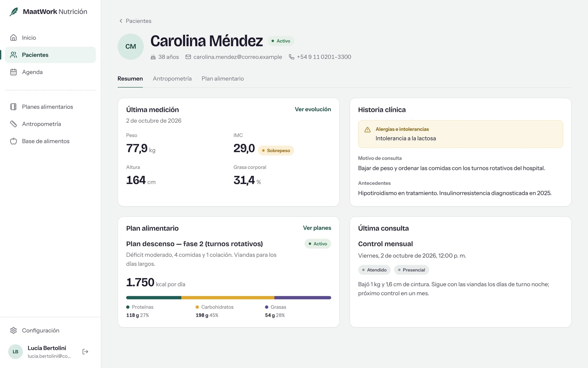This screenshot has height=368, width=588.
Task: Click the MaatWork feather logo icon
Action: click(14, 12)
